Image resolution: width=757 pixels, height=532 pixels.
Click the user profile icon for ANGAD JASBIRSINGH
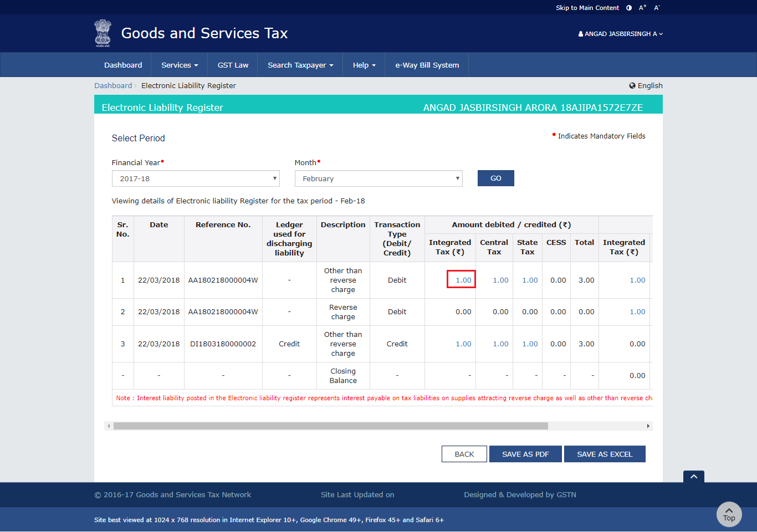click(582, 34)
